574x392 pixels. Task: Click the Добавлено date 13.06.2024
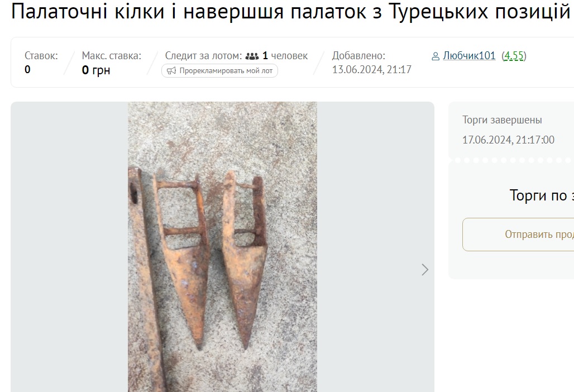(x=371, y=70)
